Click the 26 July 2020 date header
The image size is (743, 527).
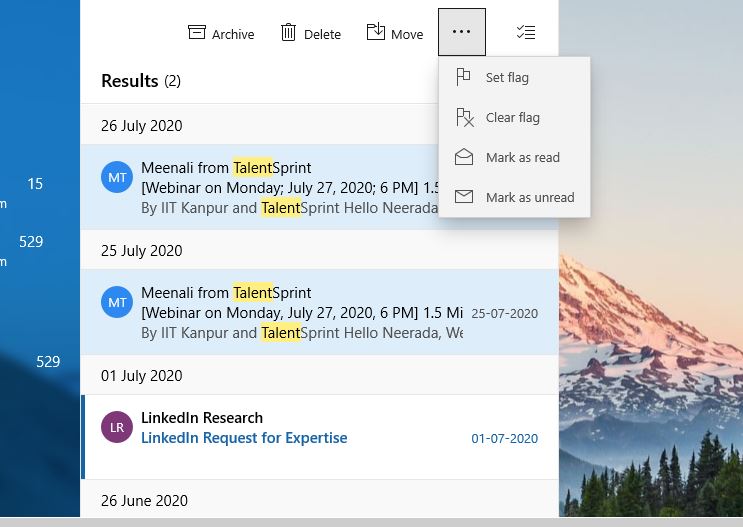(x=142, y=126)
